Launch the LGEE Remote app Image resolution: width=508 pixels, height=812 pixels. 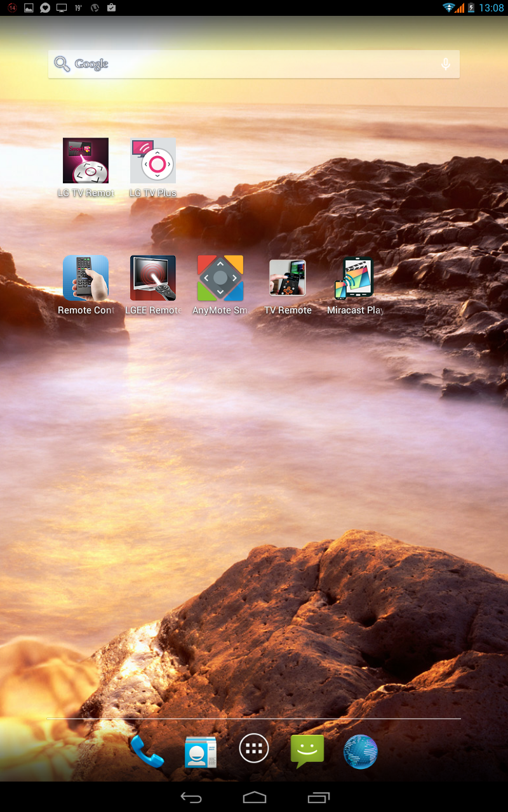tap(153, 278)
